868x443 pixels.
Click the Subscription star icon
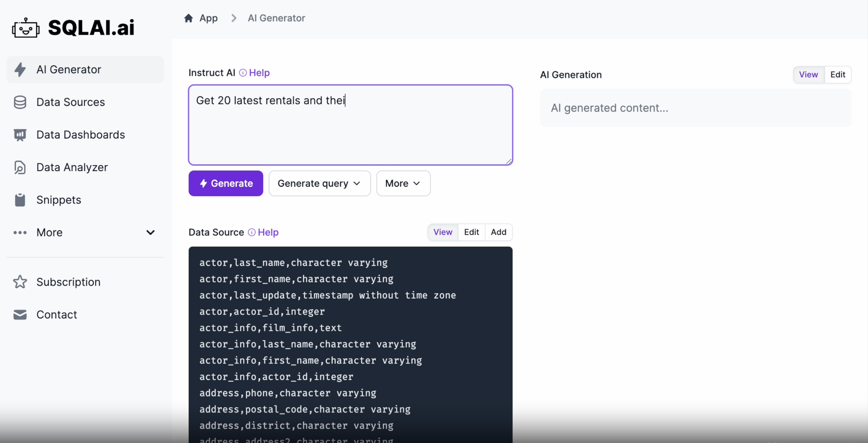[x=20, y=281]
